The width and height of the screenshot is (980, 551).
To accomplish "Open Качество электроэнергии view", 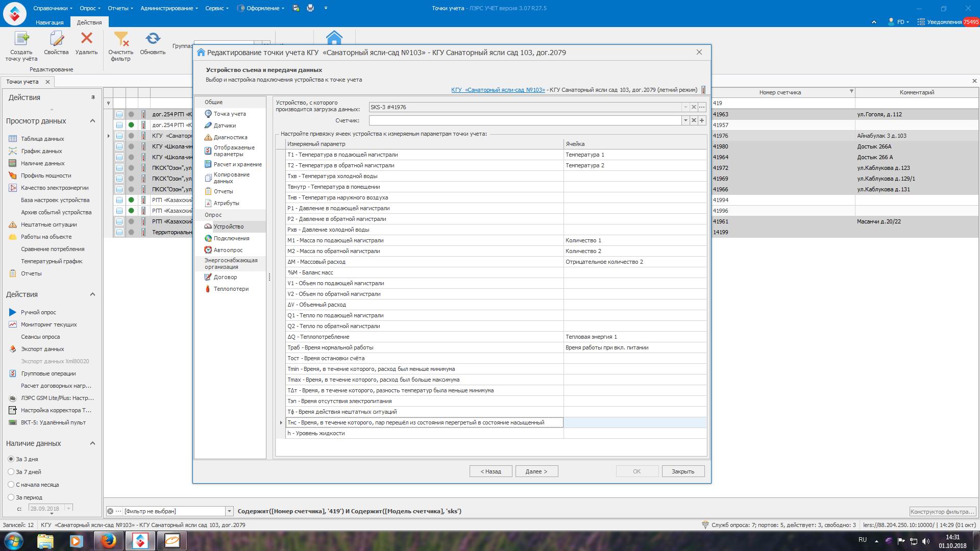I will coord(55,188).
